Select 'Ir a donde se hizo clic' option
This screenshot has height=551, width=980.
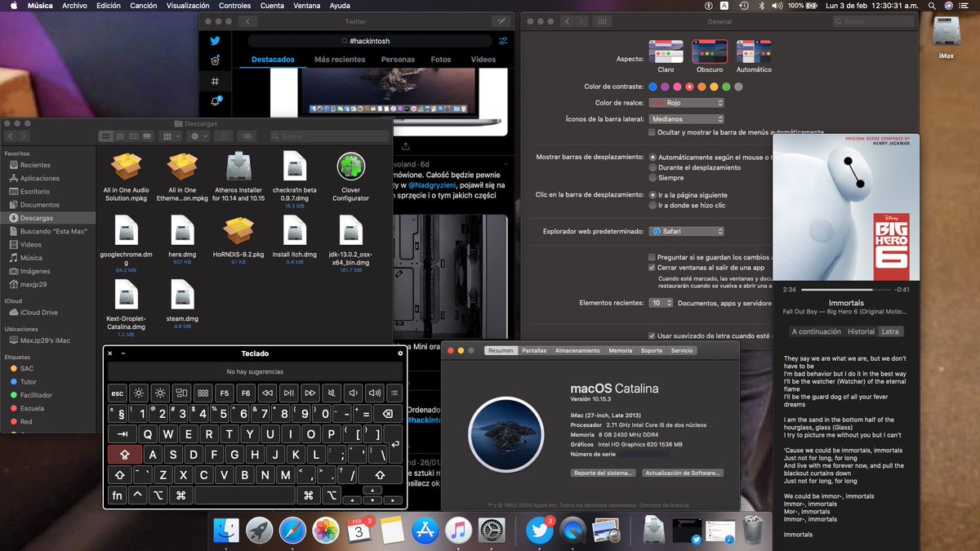(x=653, y=206)
